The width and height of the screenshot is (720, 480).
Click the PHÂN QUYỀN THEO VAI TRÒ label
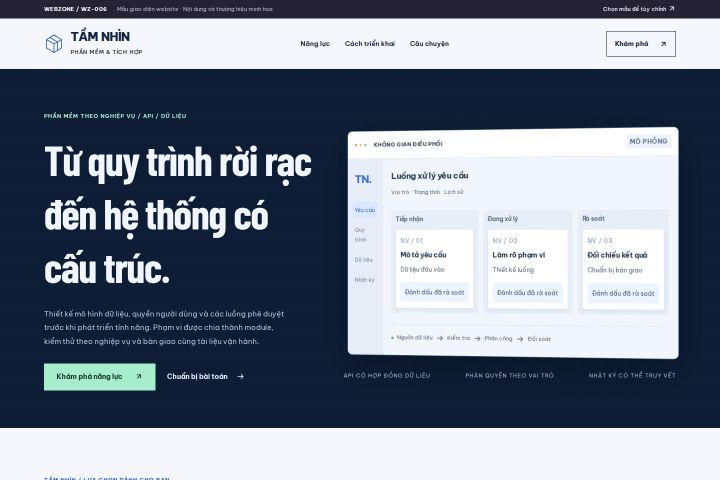pos(510,375)
